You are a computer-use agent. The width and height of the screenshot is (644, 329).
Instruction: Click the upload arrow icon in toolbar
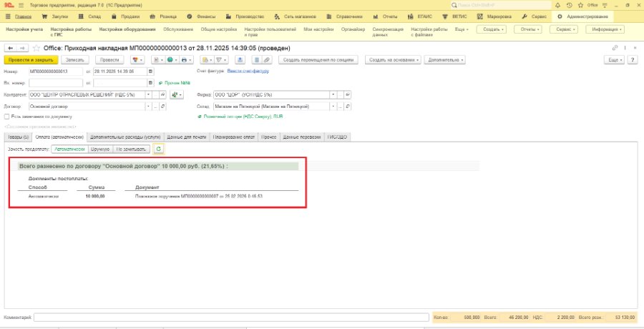240,60
